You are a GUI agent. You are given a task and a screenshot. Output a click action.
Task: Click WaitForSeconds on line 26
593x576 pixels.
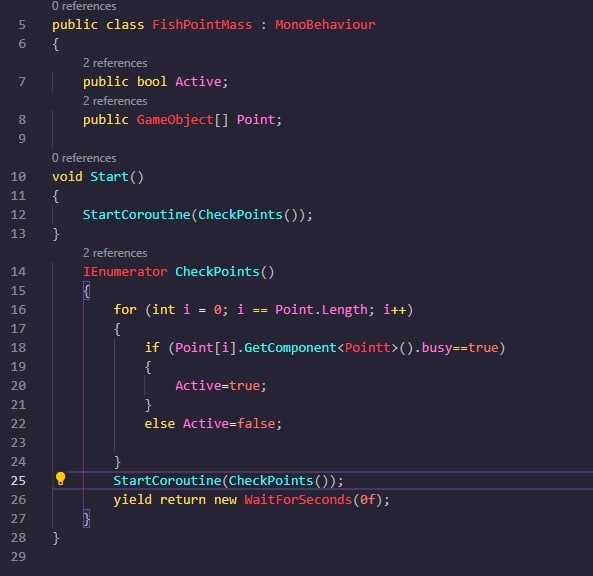click(x=298, y=500)
